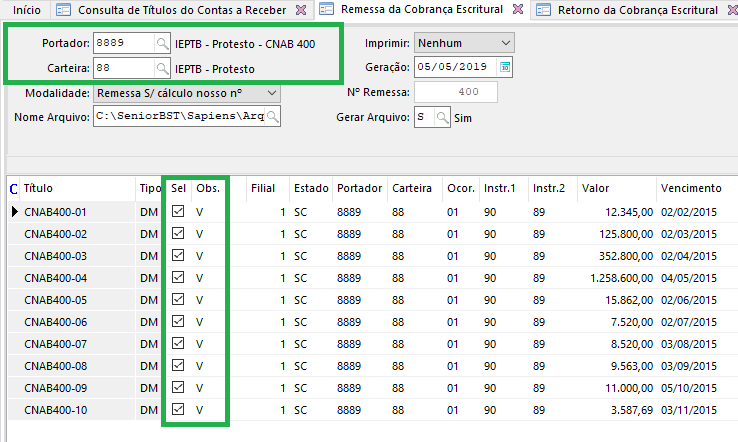Click window icon on Retorno da Cobrança tab
The image size is (738, 442).
[544, 10]
